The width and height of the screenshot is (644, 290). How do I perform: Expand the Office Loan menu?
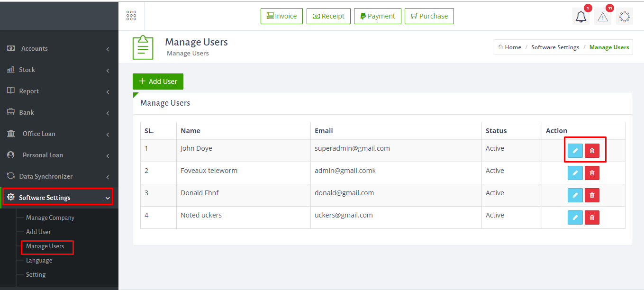pyautogui.click(x=39, y=134)
